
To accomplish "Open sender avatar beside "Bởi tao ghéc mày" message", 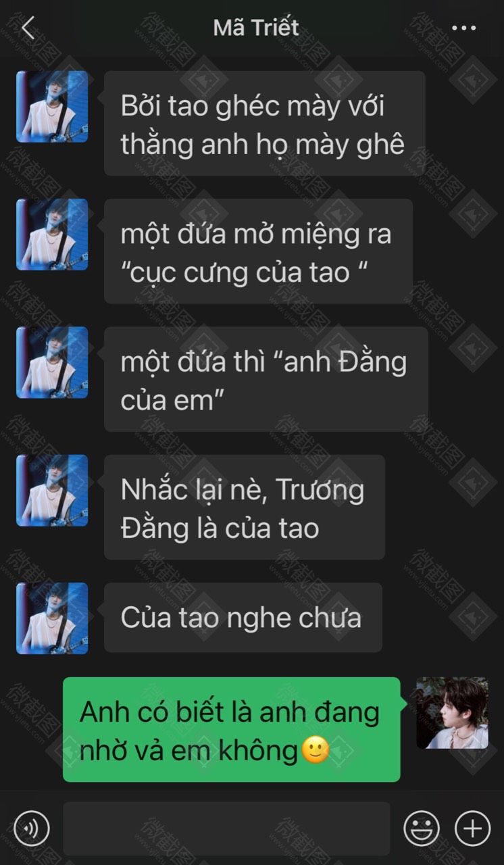I will [52, 107].
